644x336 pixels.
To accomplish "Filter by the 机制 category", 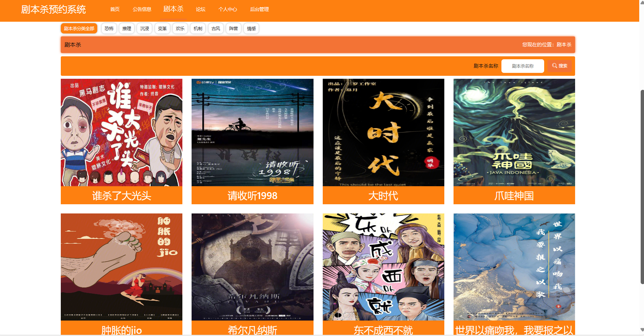I will pyautogui.click(x=198, y=28).
